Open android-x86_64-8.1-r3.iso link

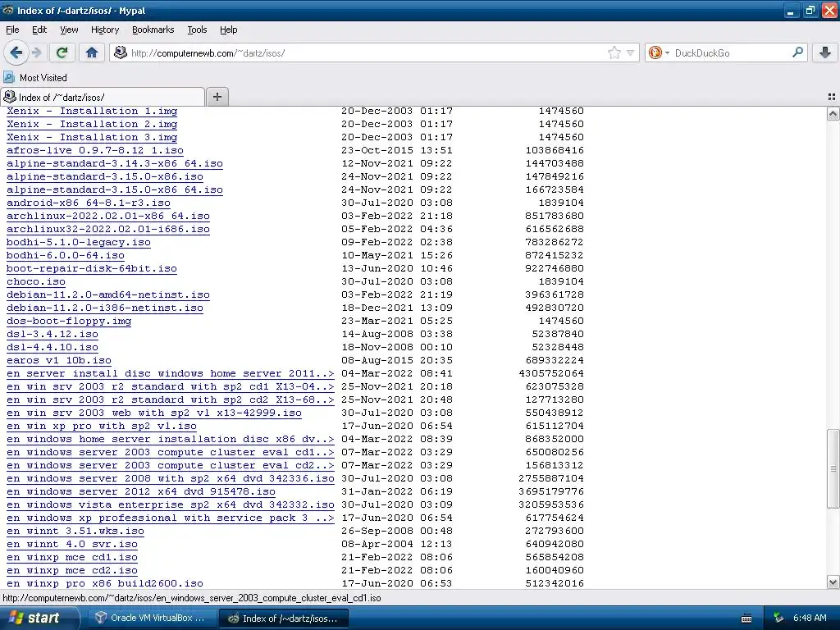click(89, 203)
